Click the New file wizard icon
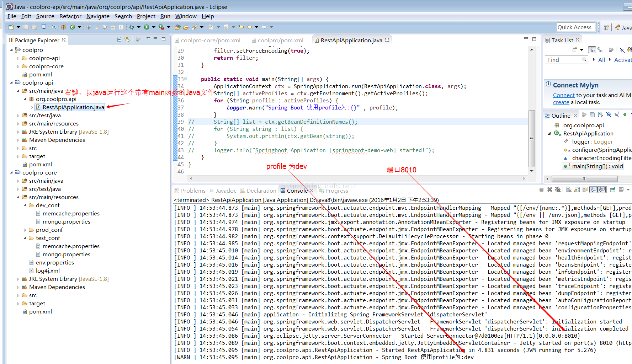Screen dimensions: 632x364 coord(11,27)
